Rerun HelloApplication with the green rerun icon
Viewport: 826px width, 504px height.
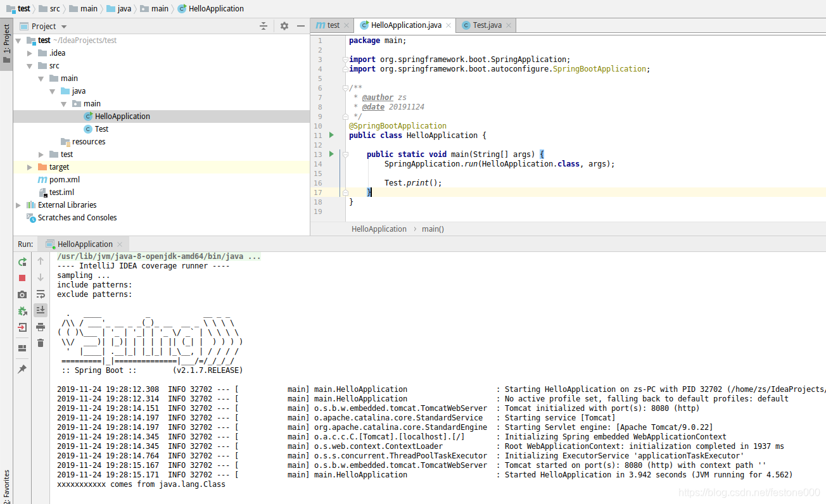coord(22,261)
